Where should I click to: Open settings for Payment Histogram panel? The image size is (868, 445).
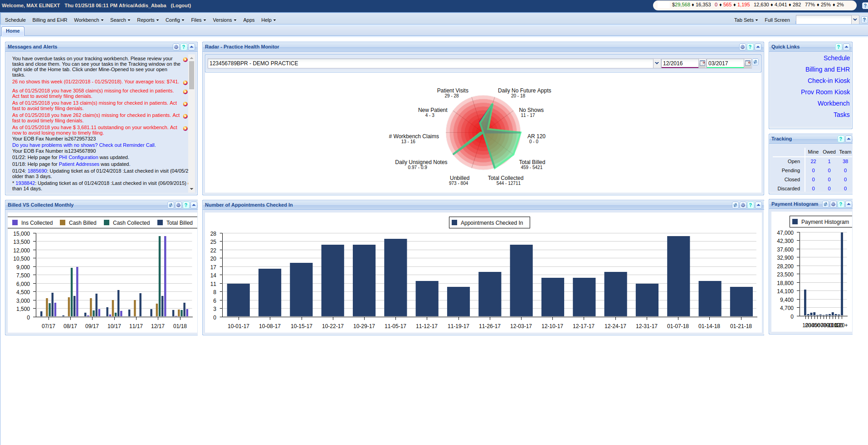833,204
